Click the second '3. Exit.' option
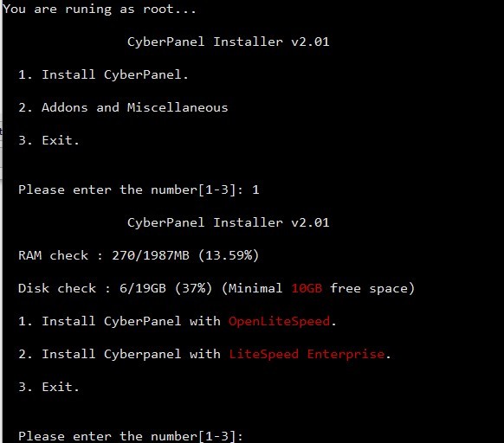The image size is (504, 443). tap(48, 387)
